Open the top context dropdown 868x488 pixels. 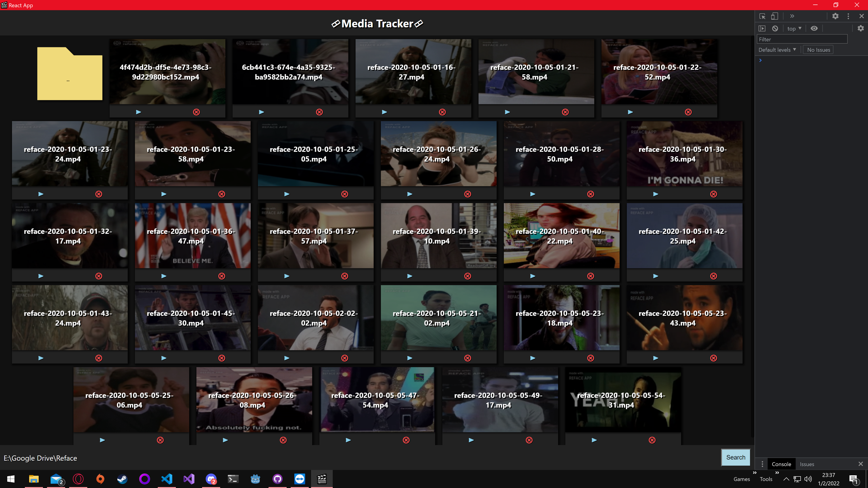(x=795, y=29)
